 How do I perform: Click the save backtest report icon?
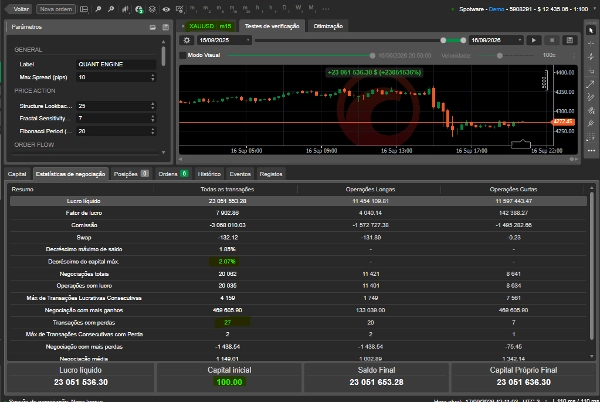point(570,40)
